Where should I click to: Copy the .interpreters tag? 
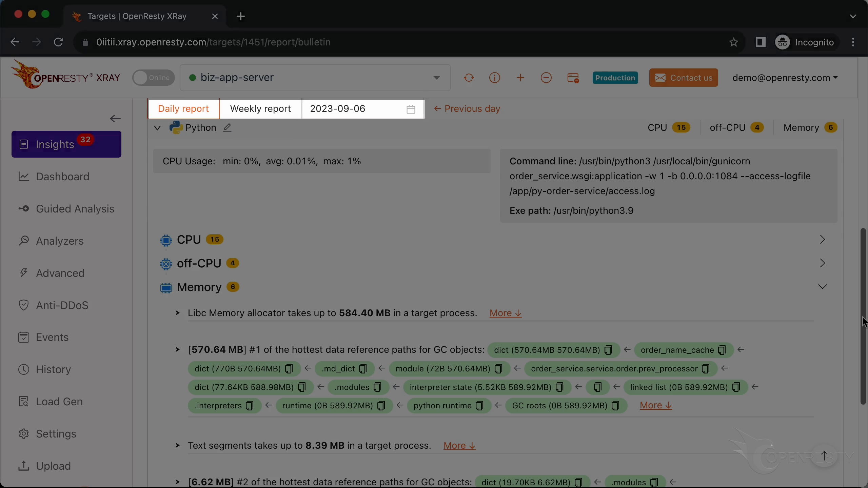(x=250, y=406)
